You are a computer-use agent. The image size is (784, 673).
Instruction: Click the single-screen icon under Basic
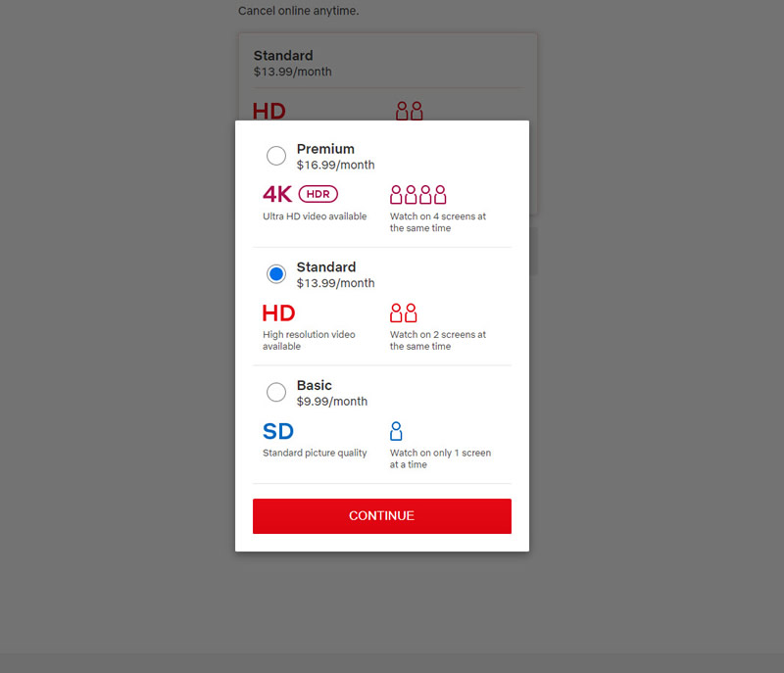pos(396,430)
